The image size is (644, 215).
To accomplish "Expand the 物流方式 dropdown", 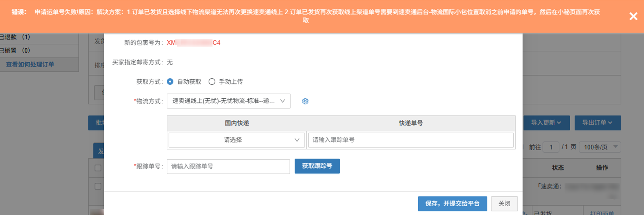I will pyautogui.click(x=228, y=101).
